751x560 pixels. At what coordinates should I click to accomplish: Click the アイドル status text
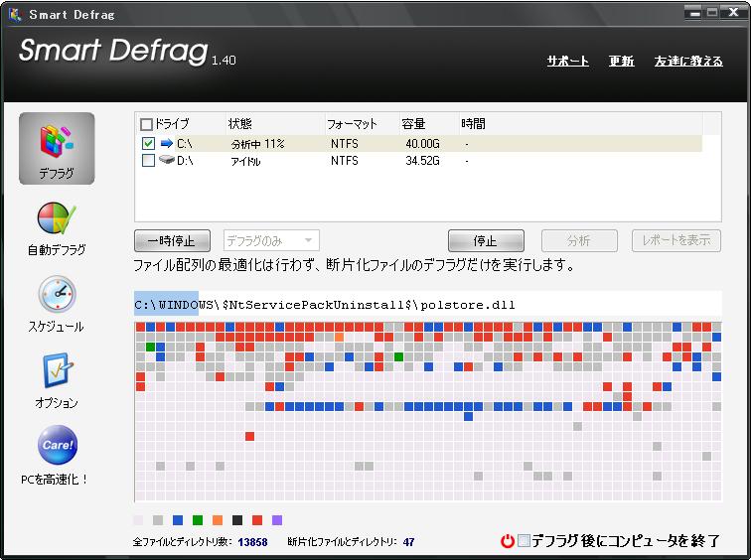tap(245, 161)
